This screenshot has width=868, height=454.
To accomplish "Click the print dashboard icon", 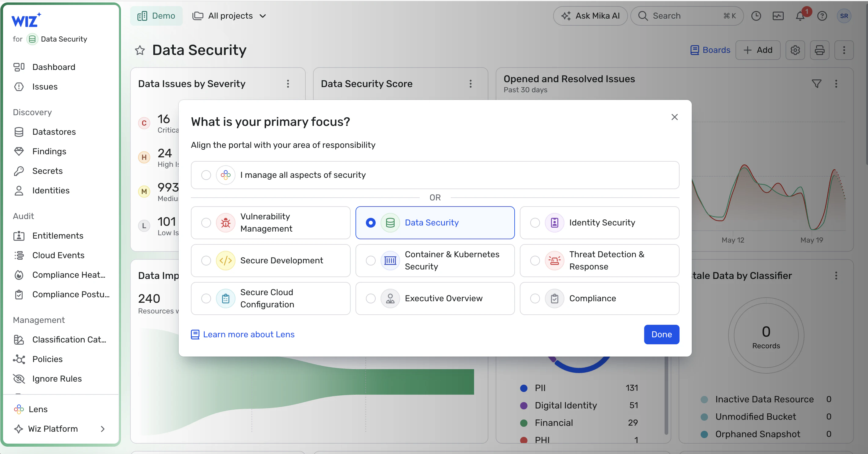I will [x=819, y=50].
